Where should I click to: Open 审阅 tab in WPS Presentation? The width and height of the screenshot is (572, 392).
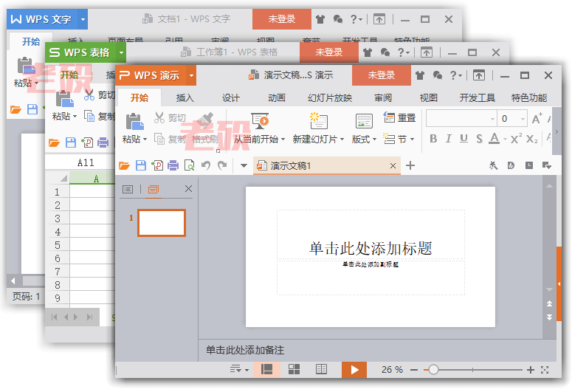pyautogui.click(x=383, y=98)
